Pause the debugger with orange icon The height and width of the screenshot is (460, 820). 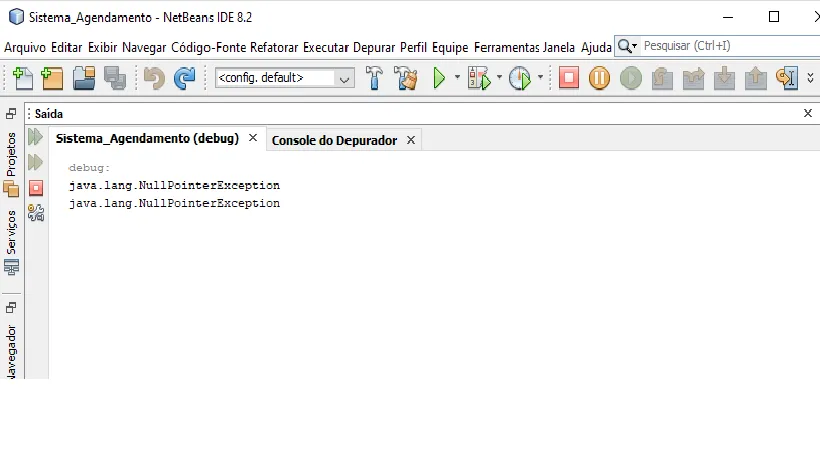(x=599, y=78)
